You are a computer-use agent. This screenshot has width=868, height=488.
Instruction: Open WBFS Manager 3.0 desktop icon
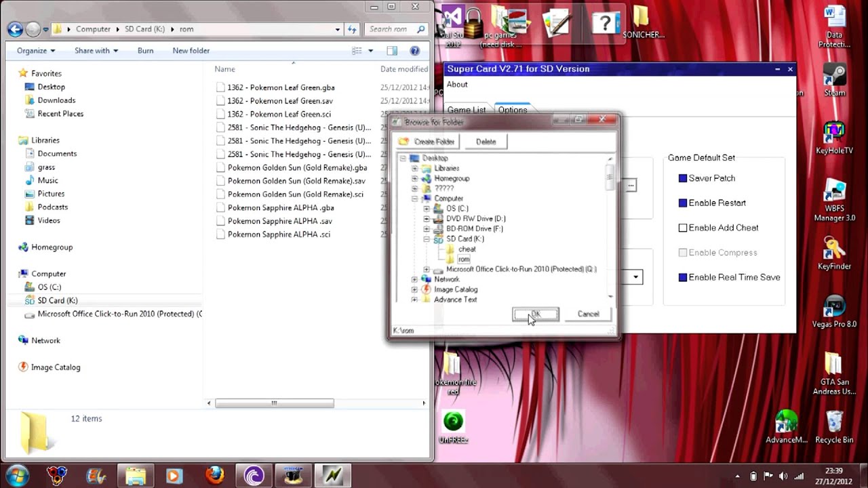(x=834, y=201)
